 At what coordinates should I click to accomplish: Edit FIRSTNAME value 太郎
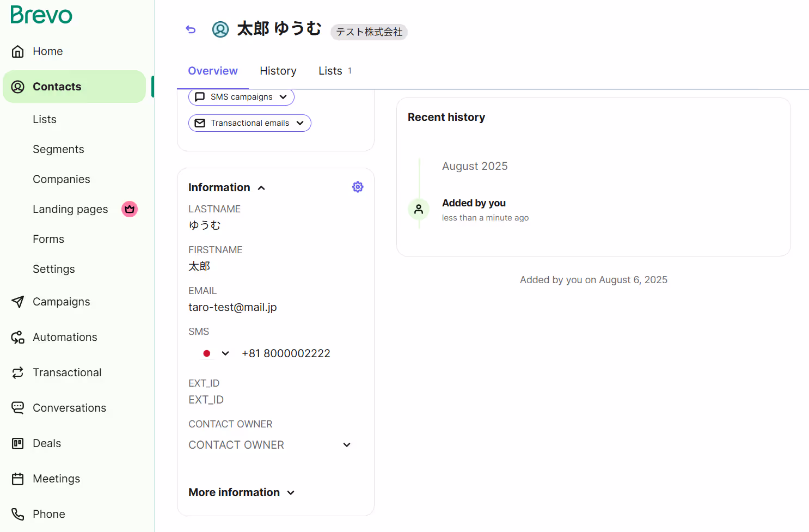[x=199, y=266]
